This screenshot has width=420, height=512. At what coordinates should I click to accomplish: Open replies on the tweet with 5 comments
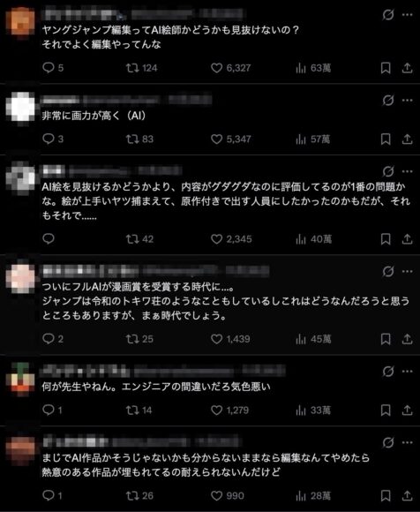(53, 68)
